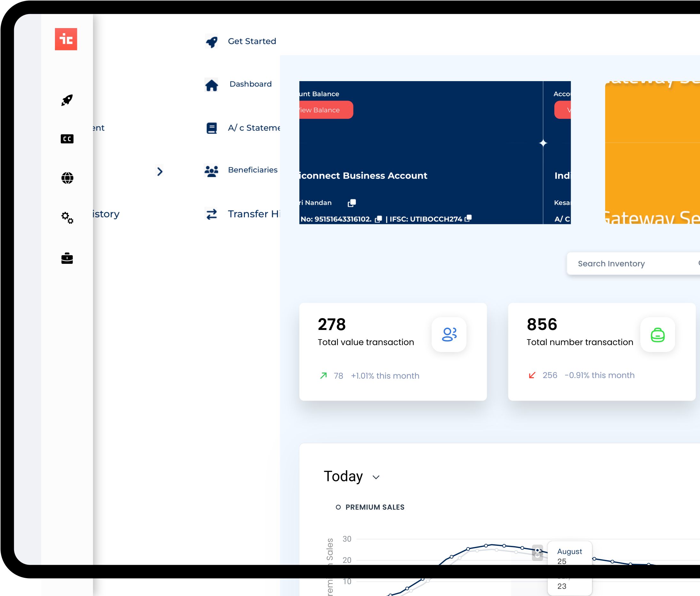Click the rocket icon beside Get Started

tap(212, 42)
